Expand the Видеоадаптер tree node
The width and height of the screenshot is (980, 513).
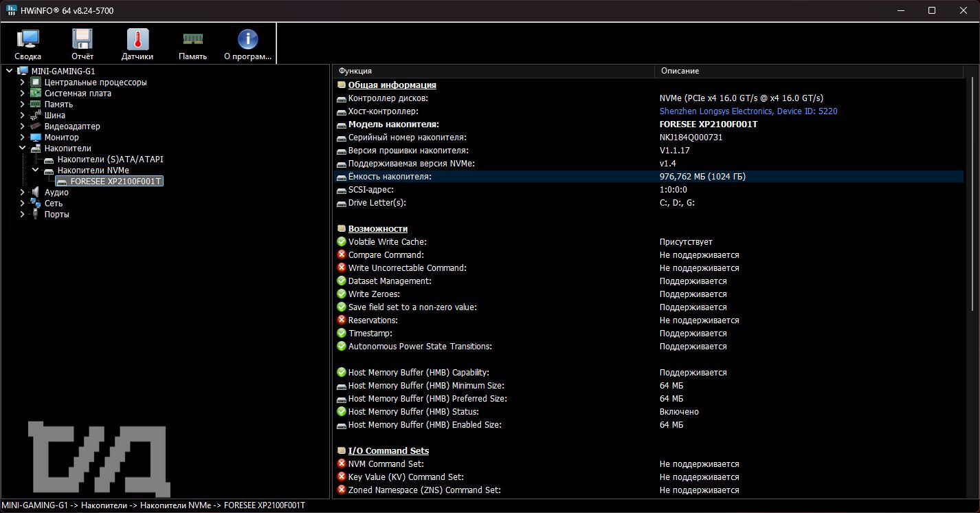22,127
